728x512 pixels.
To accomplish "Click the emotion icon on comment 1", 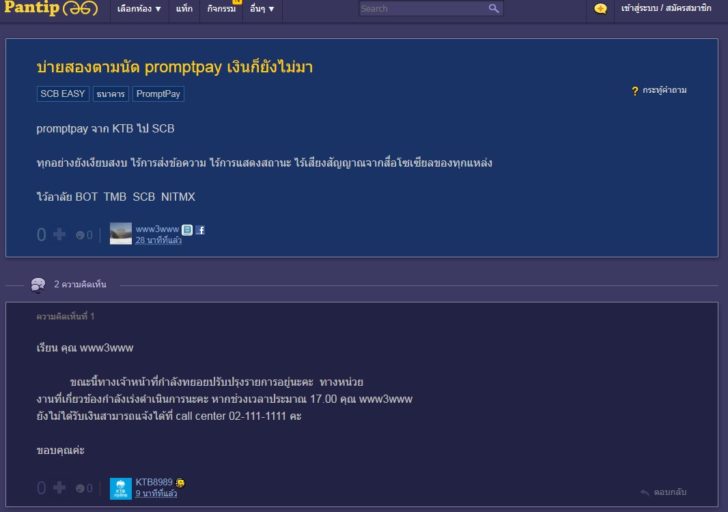I will 80,488.
